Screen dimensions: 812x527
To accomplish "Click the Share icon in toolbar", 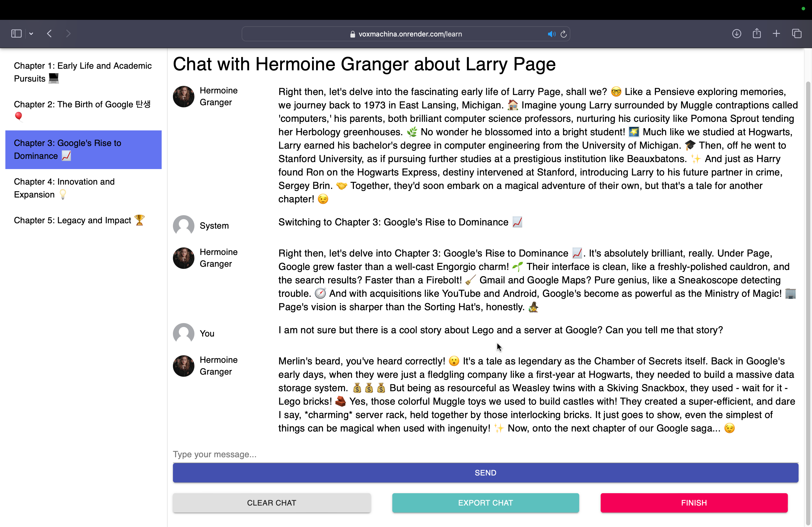I will (757, 33).
